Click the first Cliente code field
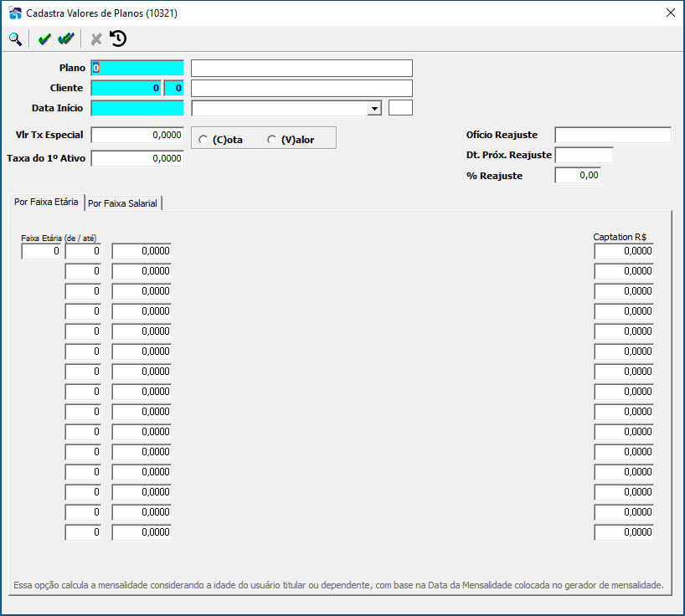Viewport: 685px width, 616px height. pos(126,88)
